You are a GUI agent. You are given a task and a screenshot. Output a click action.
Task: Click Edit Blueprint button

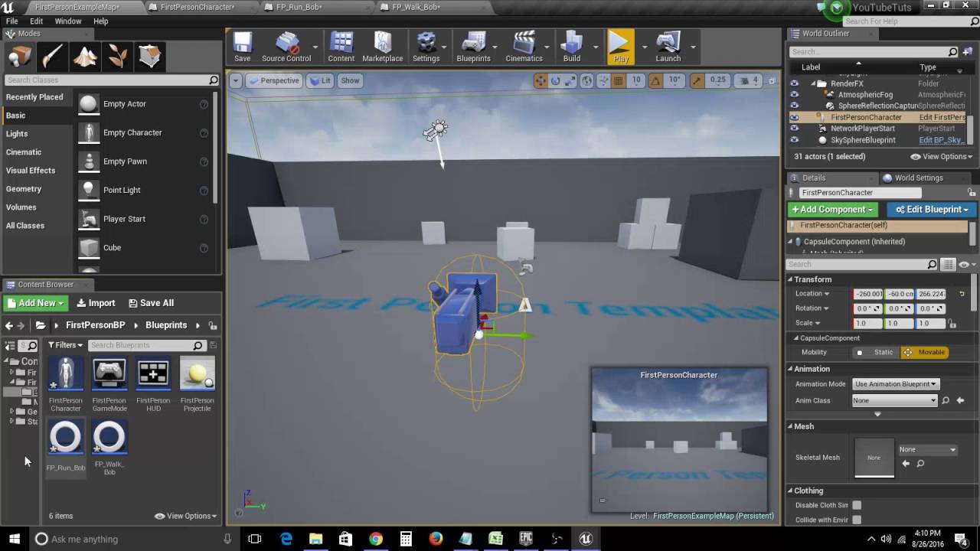tap(931, 209)
